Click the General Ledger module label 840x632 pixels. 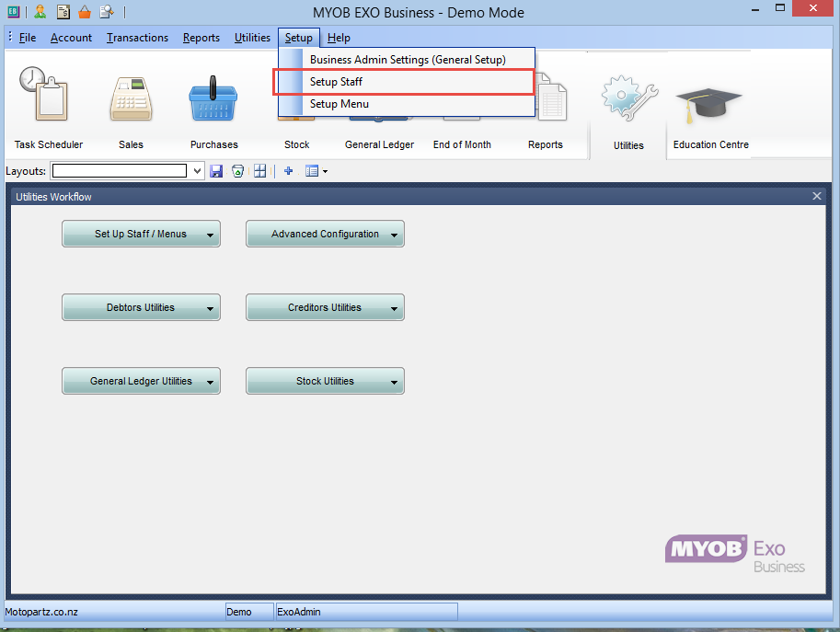[379, 144]
